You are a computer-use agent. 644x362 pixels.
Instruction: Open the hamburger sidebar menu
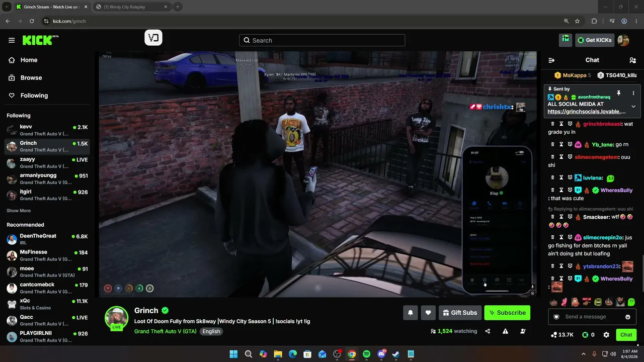pos(12,40)
